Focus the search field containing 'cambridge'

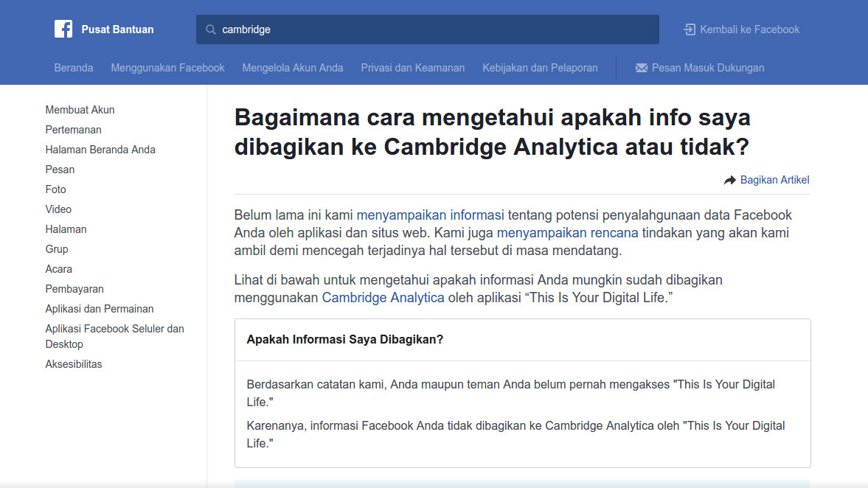point(427,29)
